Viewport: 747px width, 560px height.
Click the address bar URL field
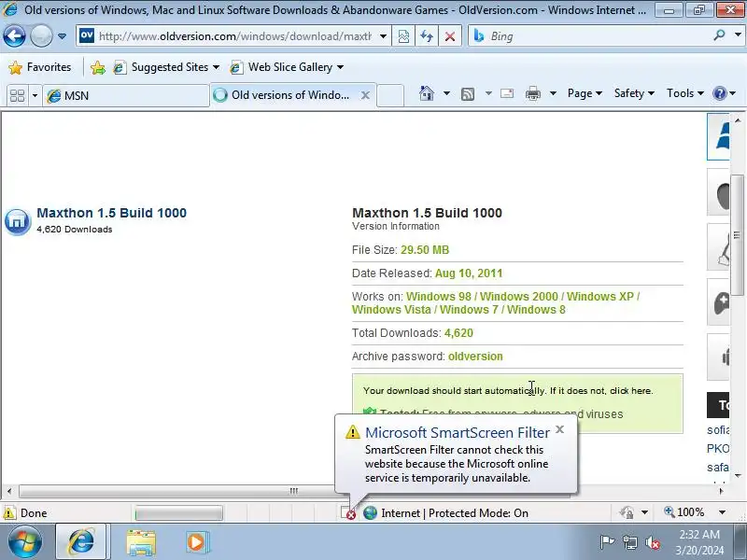coord(233,36)
